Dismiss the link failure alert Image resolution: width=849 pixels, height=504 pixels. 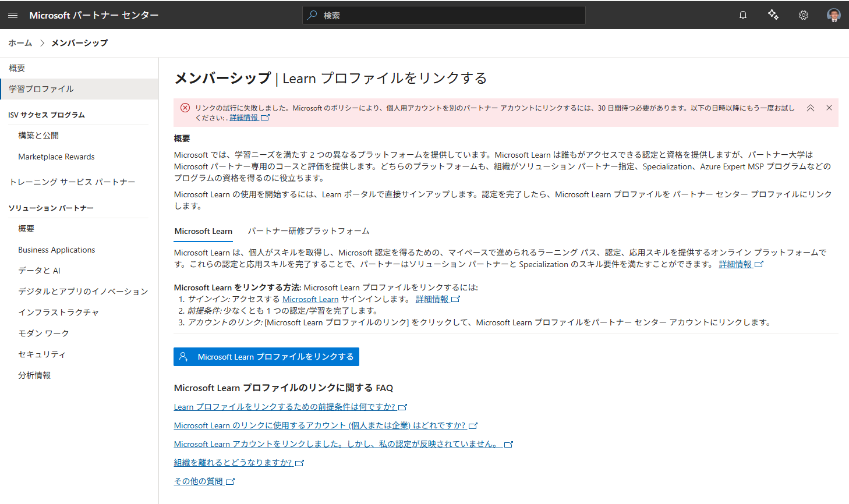[x=829, y=107]
